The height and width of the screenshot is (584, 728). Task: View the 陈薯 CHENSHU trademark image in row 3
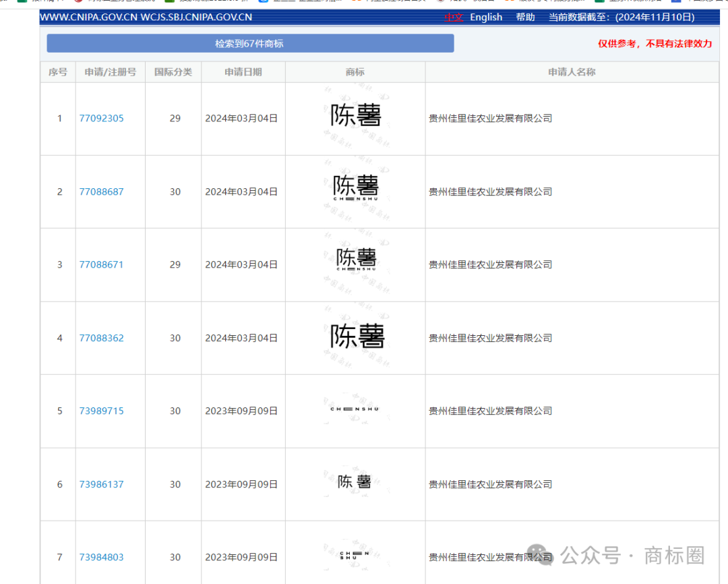coord(356,260)
